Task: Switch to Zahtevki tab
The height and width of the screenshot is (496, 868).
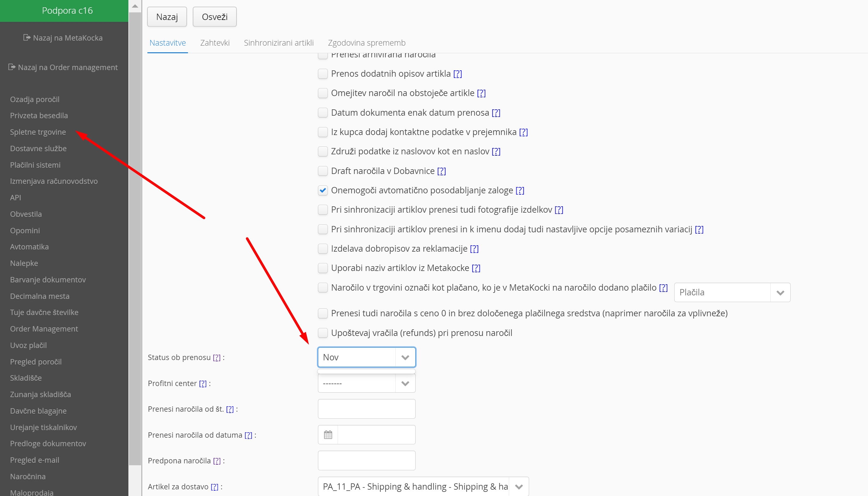Action: click(x=215, y=43)
